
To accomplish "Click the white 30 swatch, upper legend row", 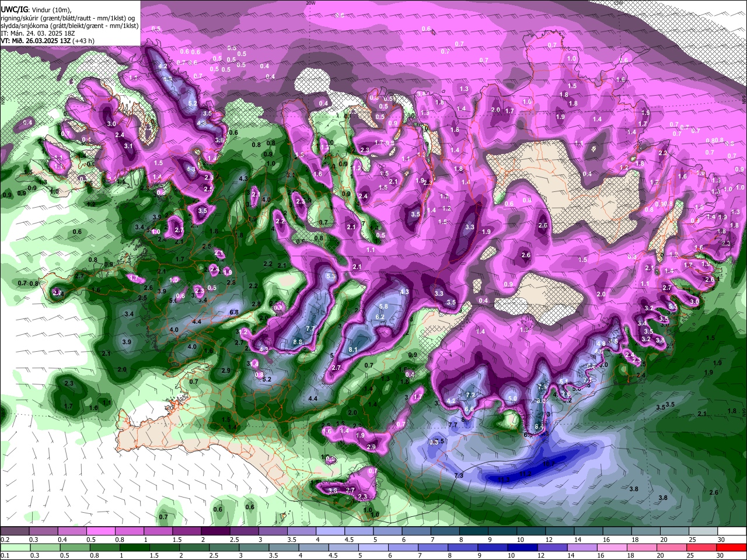I will [x=732, y=531].
